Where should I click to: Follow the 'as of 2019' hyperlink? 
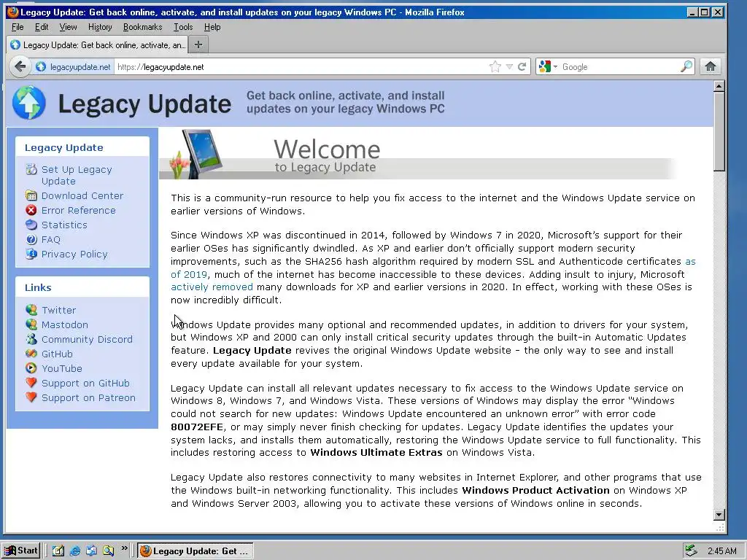pos(189,274)
